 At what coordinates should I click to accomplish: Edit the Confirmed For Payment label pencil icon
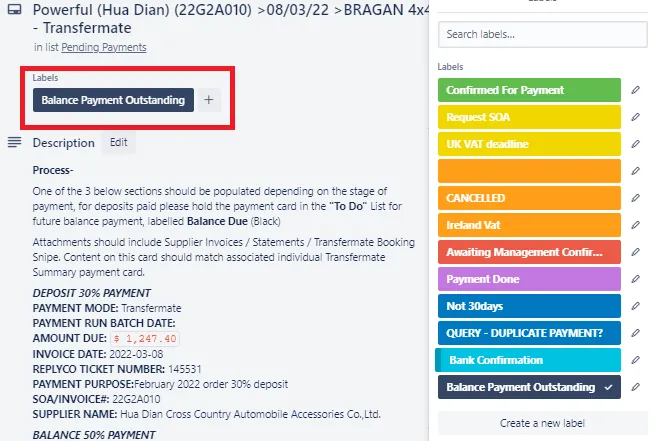click(635, 90)
